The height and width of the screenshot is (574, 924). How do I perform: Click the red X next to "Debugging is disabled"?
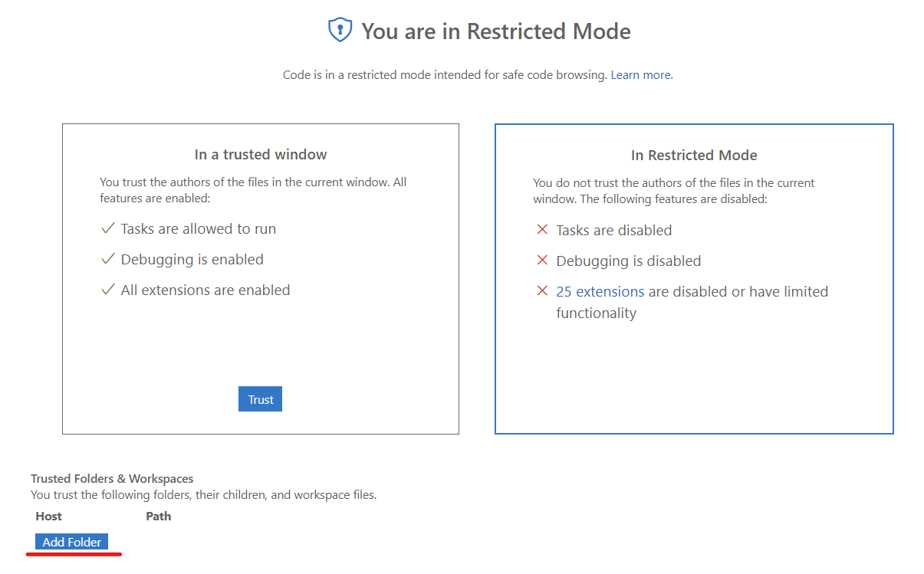click(x=542, y=261)
